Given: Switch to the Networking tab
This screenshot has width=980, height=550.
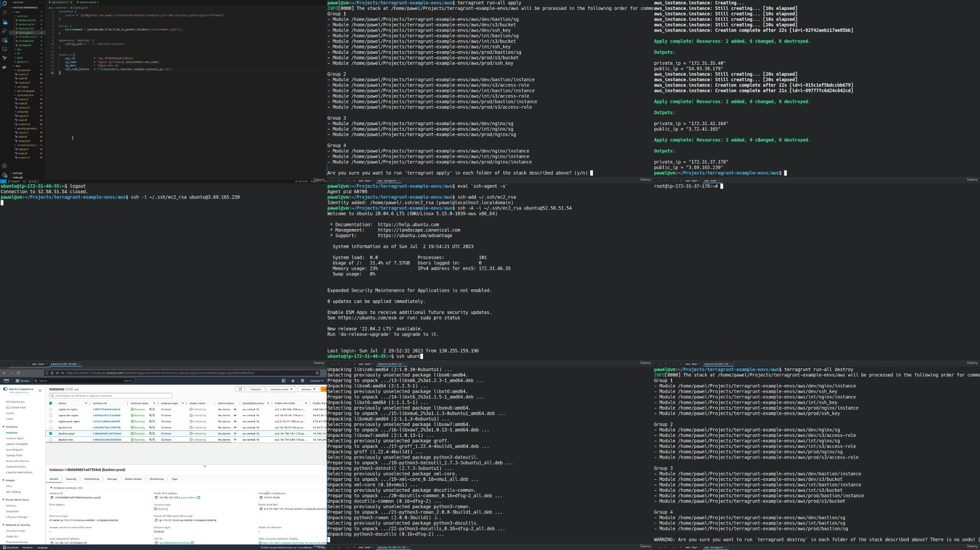Looking at the screenshot, I should click(91, 479).
